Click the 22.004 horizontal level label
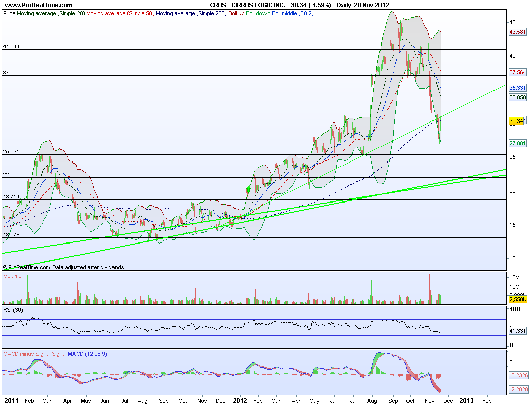Screen dimensions: 532x405 pyautogui.click(x=11, y=174)
